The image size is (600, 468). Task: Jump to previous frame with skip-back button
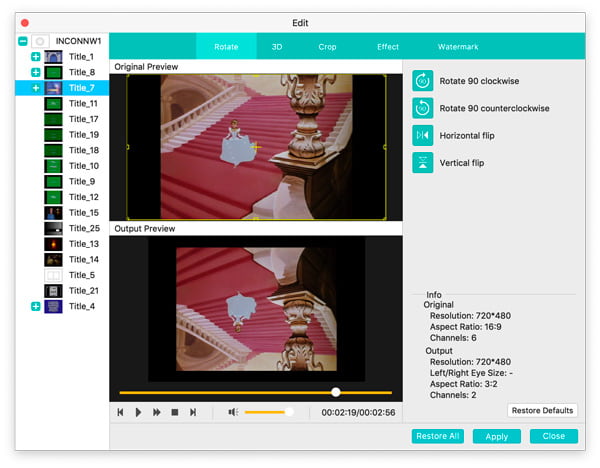(x=120, y=412)
